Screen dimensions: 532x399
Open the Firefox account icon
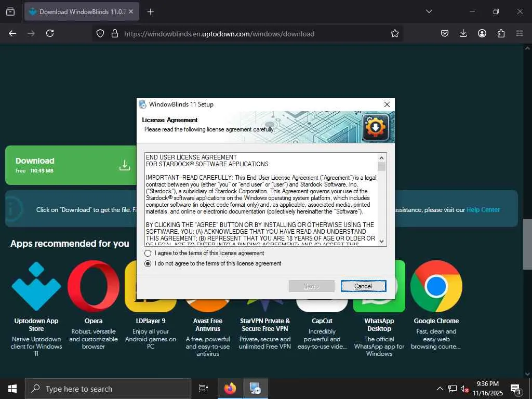click(482, 33)
